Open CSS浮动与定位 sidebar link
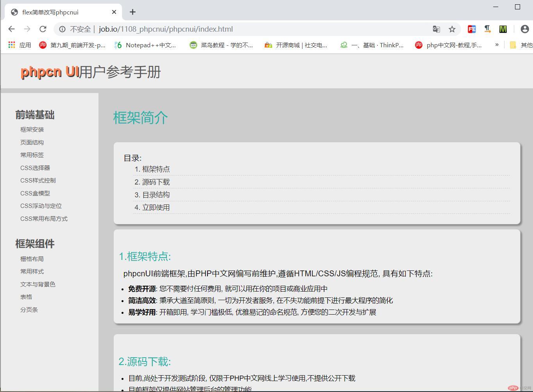The width and height of the screenshot is (533, 392). [x=41, y=206]
